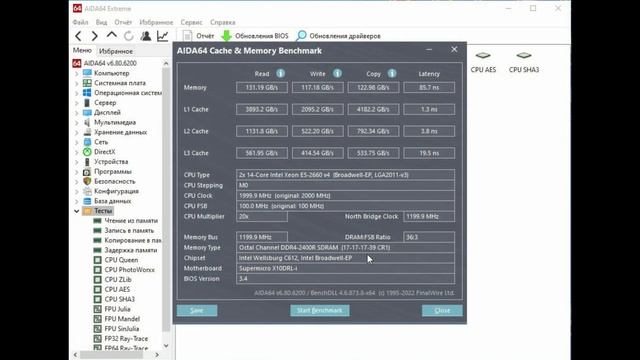Expand the Сервер tree node
The height and width of the screenshot is (360, 640).
pyautogui.click(x=77, y=103)
